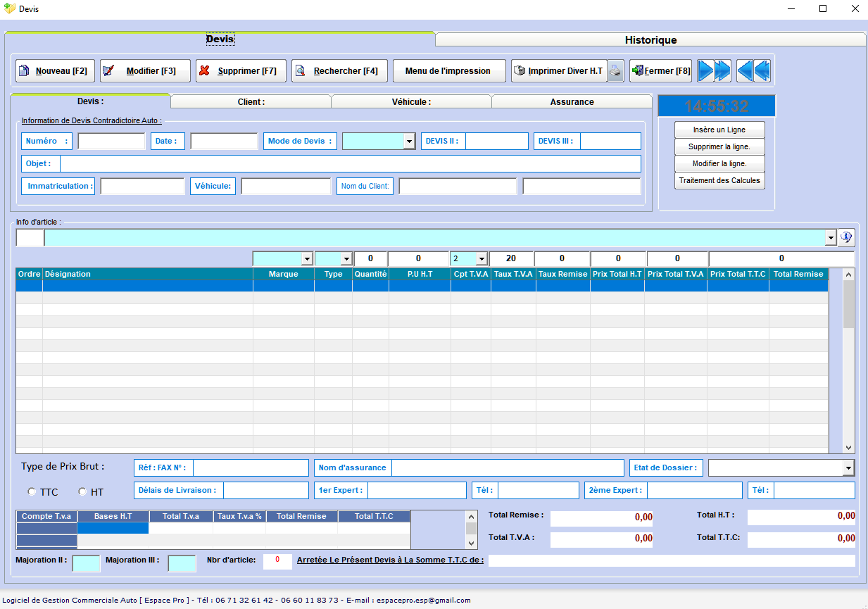Screen dimensions: 868x609
Task: Open the Marque dropdown above the table
Action: (306, 259)
